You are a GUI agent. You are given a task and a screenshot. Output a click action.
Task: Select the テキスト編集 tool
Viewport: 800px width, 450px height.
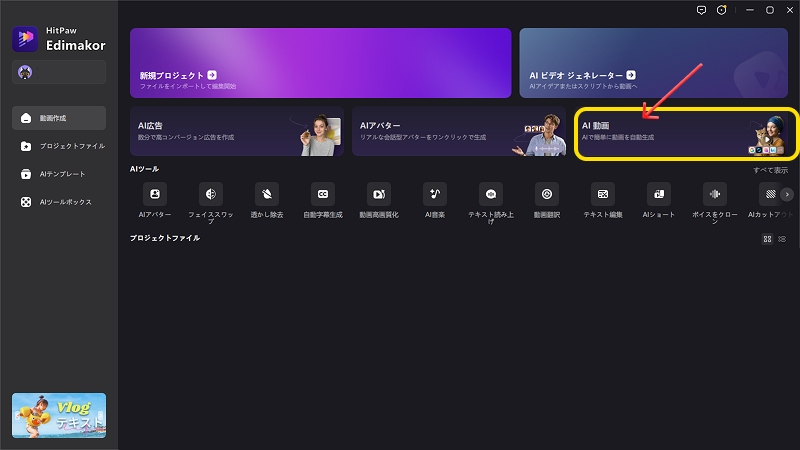pos(603,194)
